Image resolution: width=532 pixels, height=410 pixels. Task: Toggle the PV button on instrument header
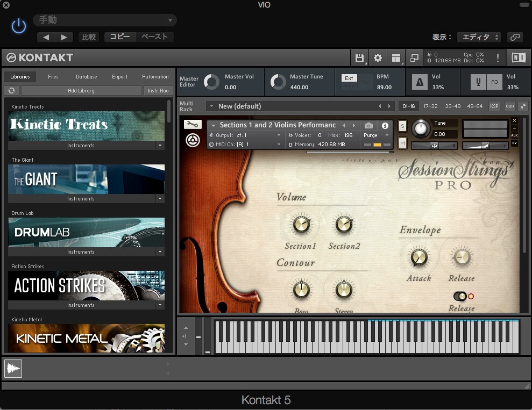tap(514, 143)
